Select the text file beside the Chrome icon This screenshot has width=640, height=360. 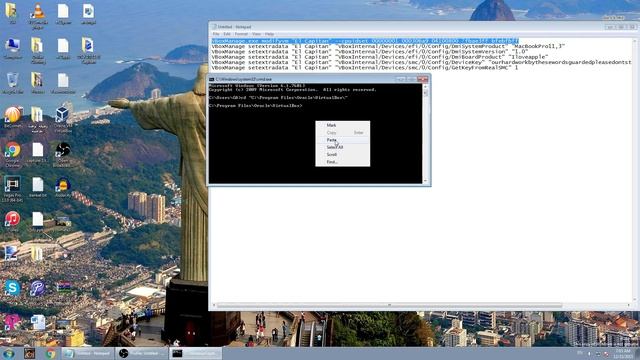38,153
